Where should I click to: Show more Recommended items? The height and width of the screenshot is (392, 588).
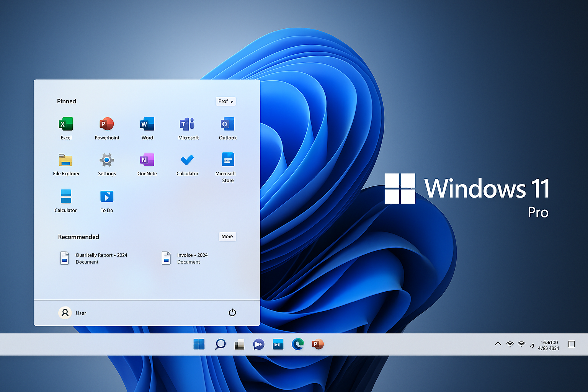click(x=227, y=237)
